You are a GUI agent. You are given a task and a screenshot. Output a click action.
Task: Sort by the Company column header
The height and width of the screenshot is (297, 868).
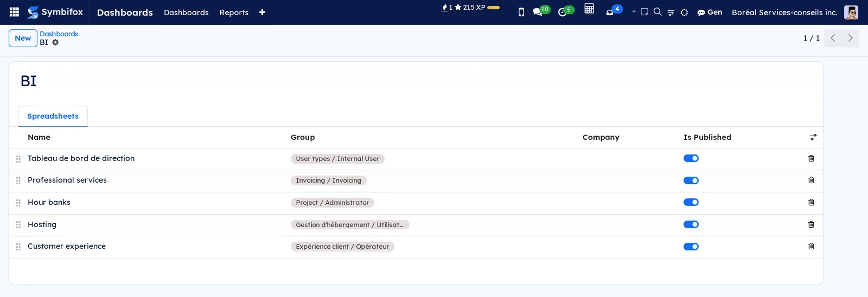(x=601, y=137)
